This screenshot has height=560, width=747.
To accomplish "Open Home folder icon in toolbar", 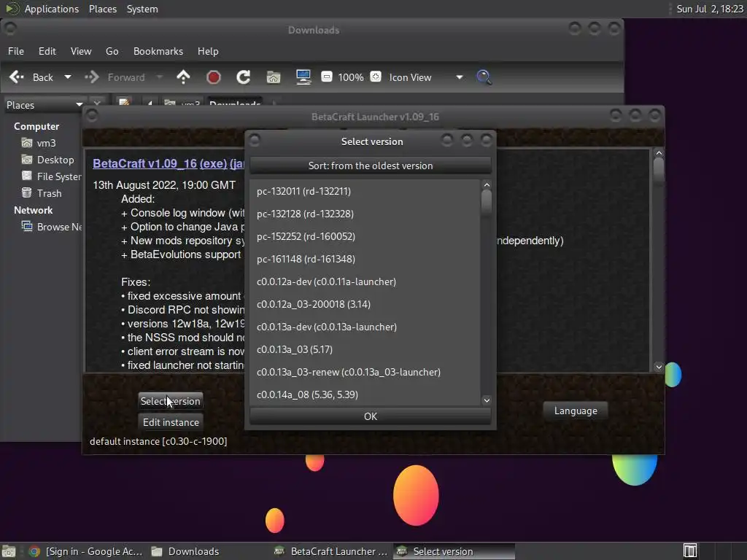I will pos(274,77).
